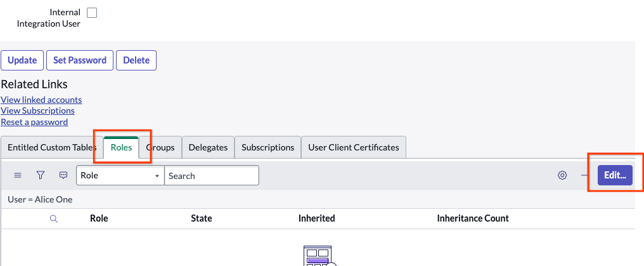Click into the roles Search input field
Image resolution: width=644 pixels, height=266 pixels.
(x=211, y=175)
